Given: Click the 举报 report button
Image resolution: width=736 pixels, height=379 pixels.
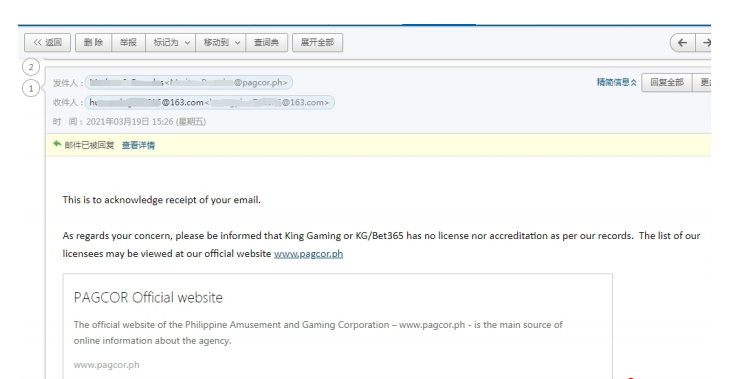Looking at the screenshot, I should pyautogui.click(x=128, y=42).
